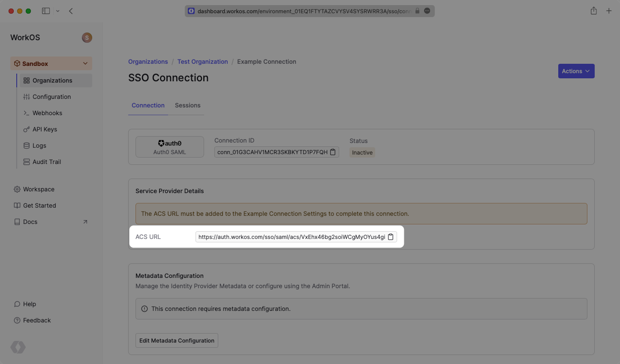Viewport: 620px width, 364px height.
Task: Copy the Connection ID via clipboard icon
Action: (x=333, y=152)
